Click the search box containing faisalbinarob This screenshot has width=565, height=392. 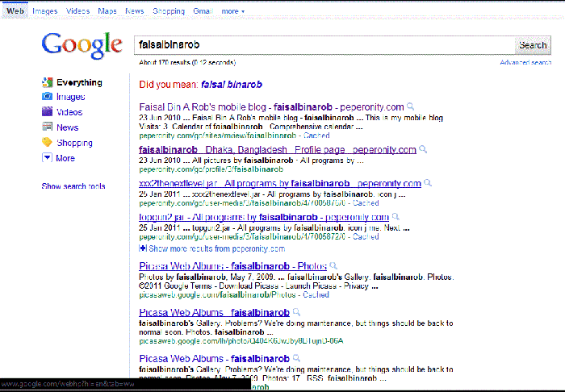click(x=324, y=45)
